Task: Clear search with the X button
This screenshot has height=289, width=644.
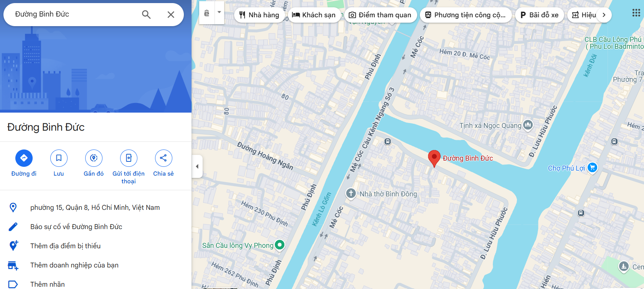Action: click(x=171, y=15)
